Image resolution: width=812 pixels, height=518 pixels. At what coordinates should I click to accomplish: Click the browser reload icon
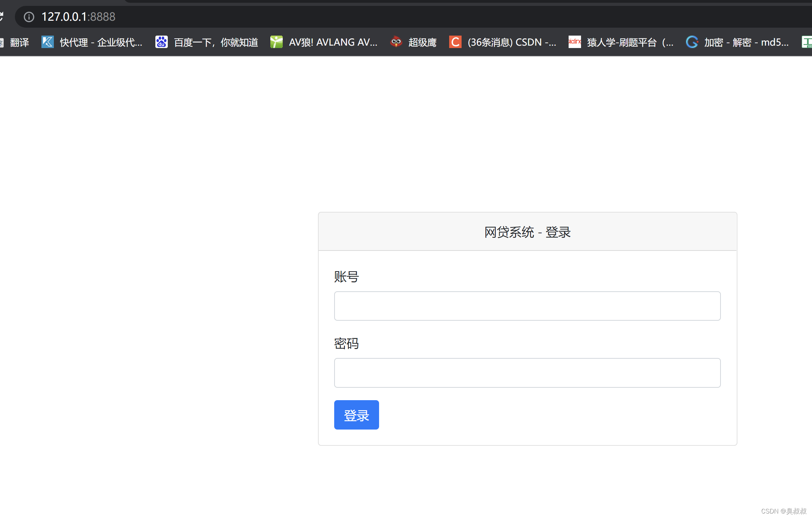(x=1, y=16)
